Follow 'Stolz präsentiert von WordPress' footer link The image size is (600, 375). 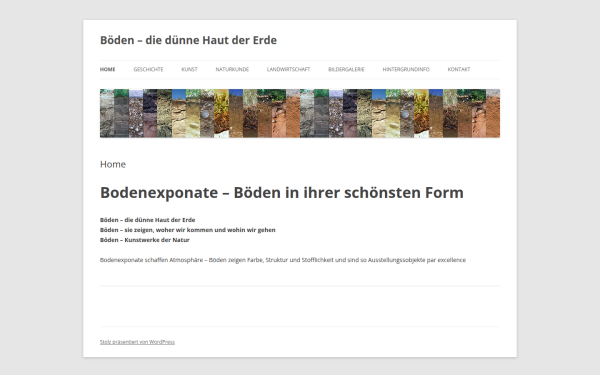[x=137, y=342]
